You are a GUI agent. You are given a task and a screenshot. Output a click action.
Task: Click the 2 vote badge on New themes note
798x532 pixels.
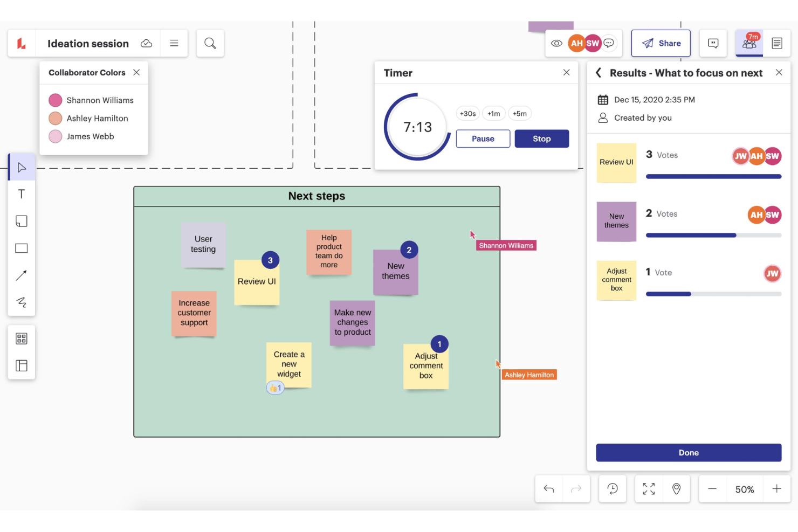point(409,250)
